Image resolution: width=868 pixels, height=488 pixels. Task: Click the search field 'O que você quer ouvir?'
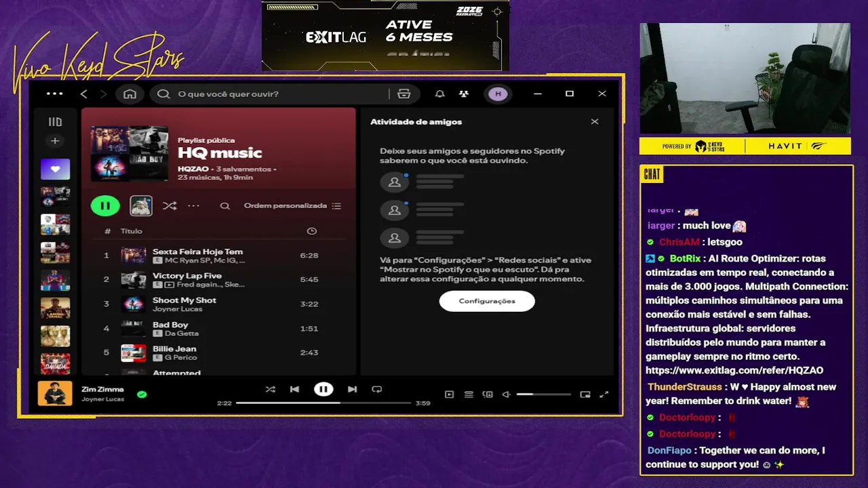(271, 94)
